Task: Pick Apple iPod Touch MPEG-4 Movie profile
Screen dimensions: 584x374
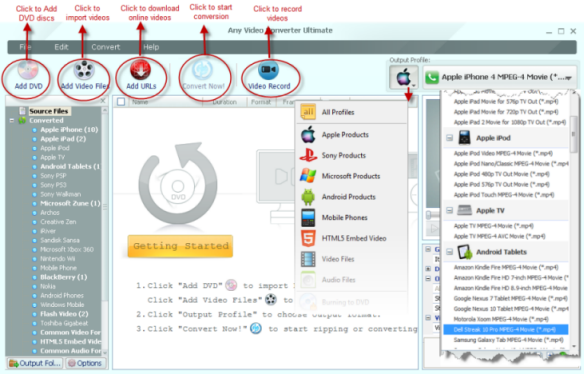Action: point(504,195)
